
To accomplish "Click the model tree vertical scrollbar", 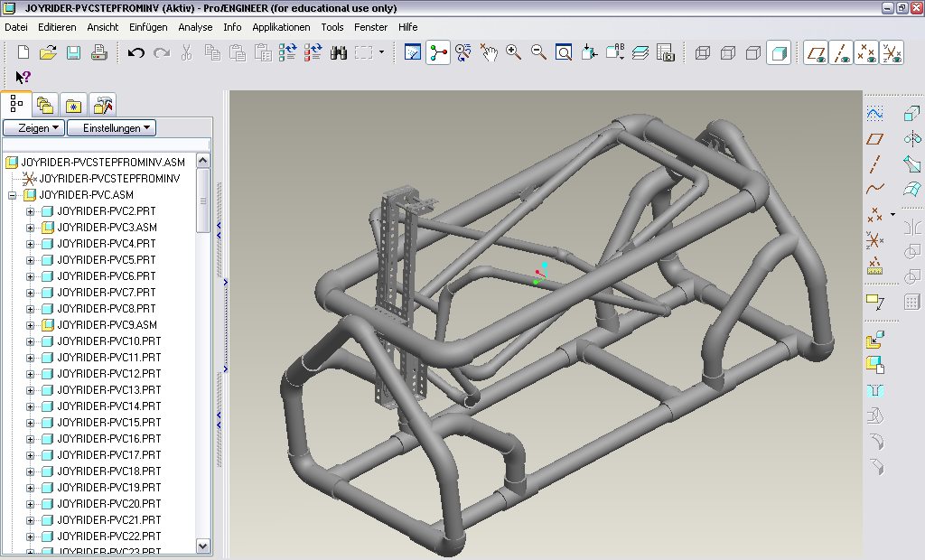I will pyautogui.click(x=203, y=202).
